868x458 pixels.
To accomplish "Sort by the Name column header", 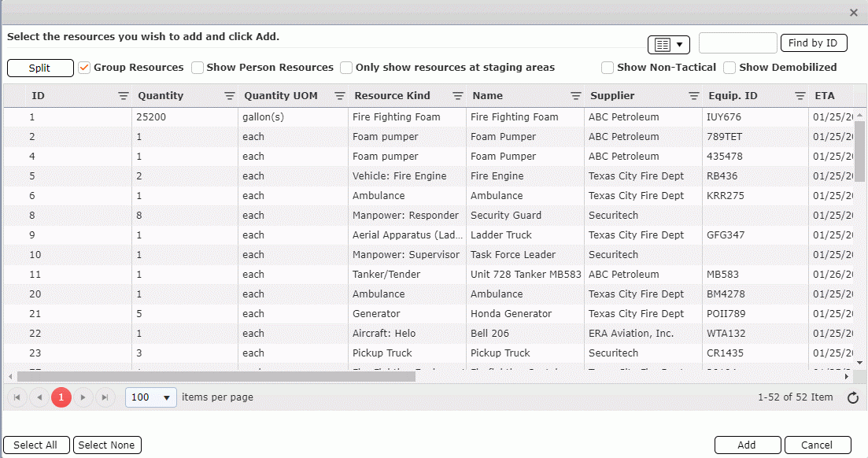I will (x=487, y=96).
